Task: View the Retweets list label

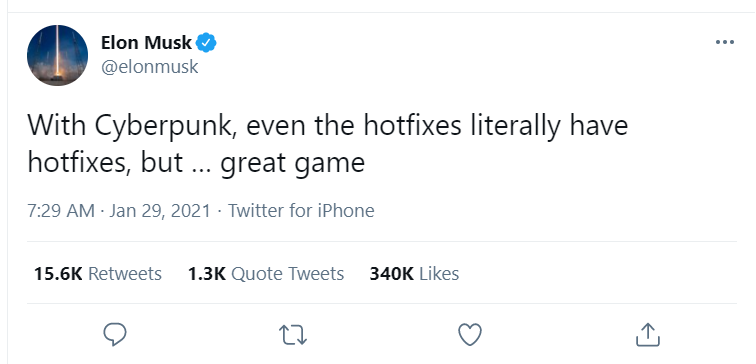Action: click(x=125, y=274)
